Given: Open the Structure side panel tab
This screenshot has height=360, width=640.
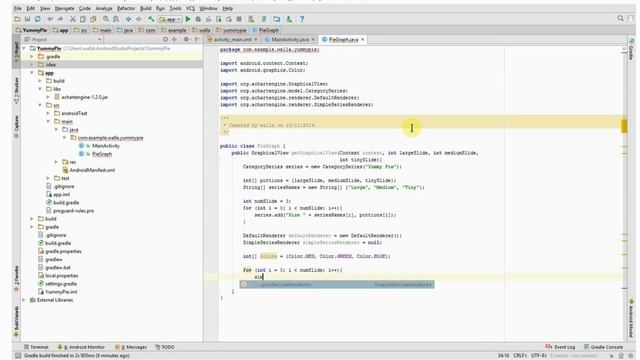Looking at the screenshot, I should point(16,90).
